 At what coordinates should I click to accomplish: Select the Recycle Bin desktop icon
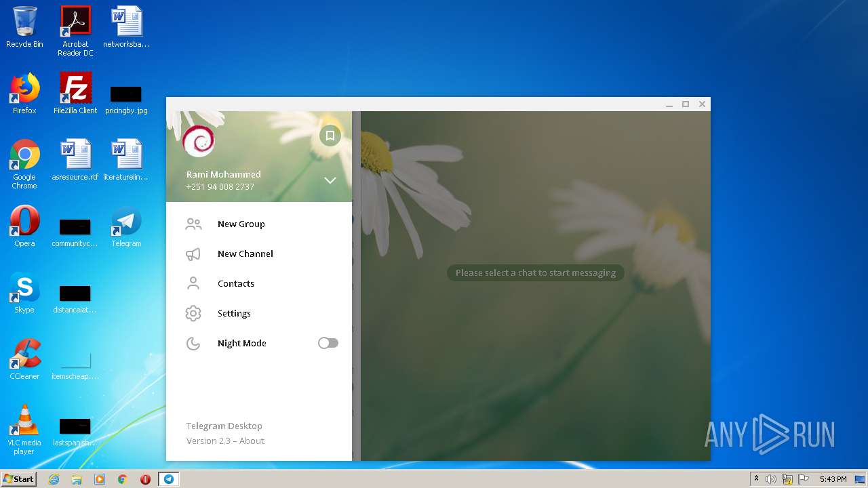click(24, 28)
